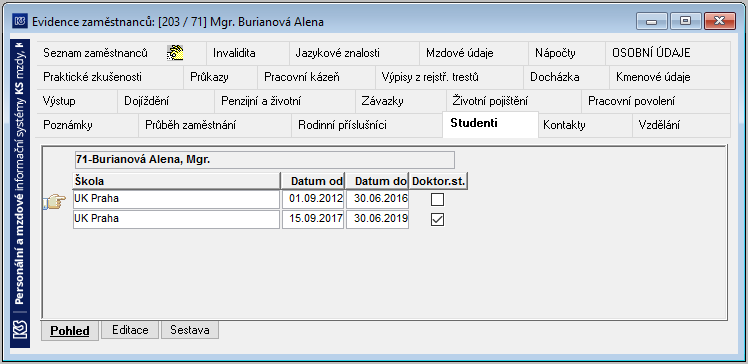Open the Pracovní povolení tab
This screenshot has width=748, height=364.
pos(655,101)
